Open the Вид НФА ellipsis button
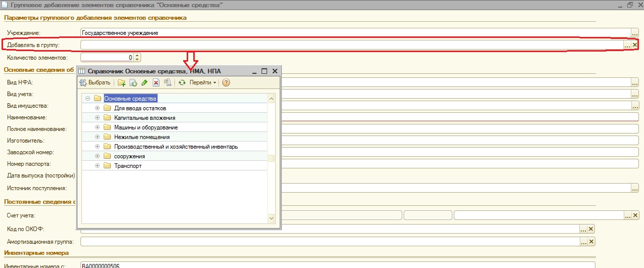The width and height of the screenshot is (644, 268). (x=635, y=82)
